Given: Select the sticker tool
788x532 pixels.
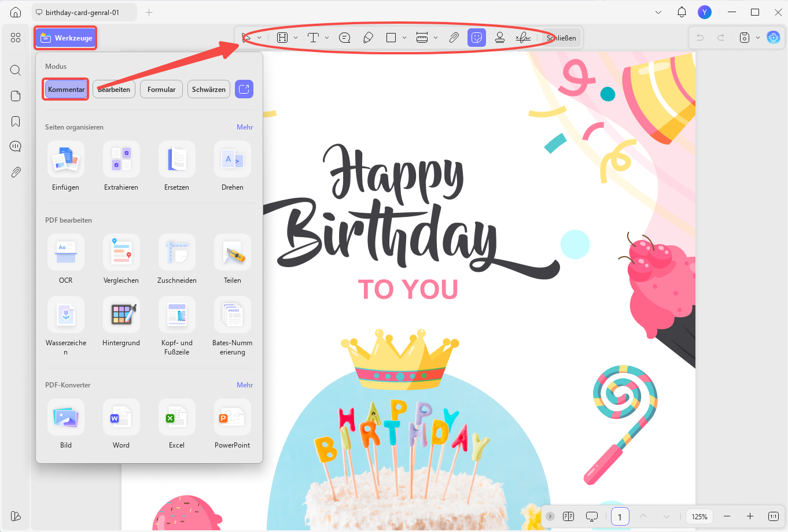Looking at the screenshot, I should [x=477, y=38].
